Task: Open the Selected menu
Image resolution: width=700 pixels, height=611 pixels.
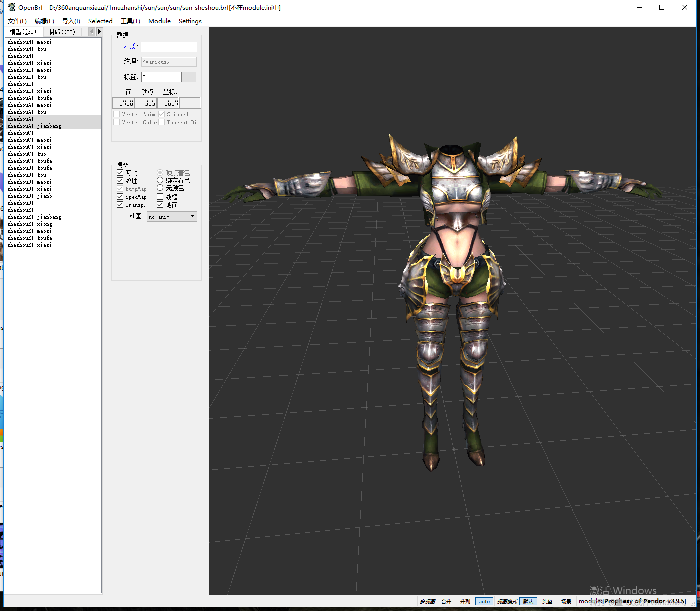Action: click(100, 21)
